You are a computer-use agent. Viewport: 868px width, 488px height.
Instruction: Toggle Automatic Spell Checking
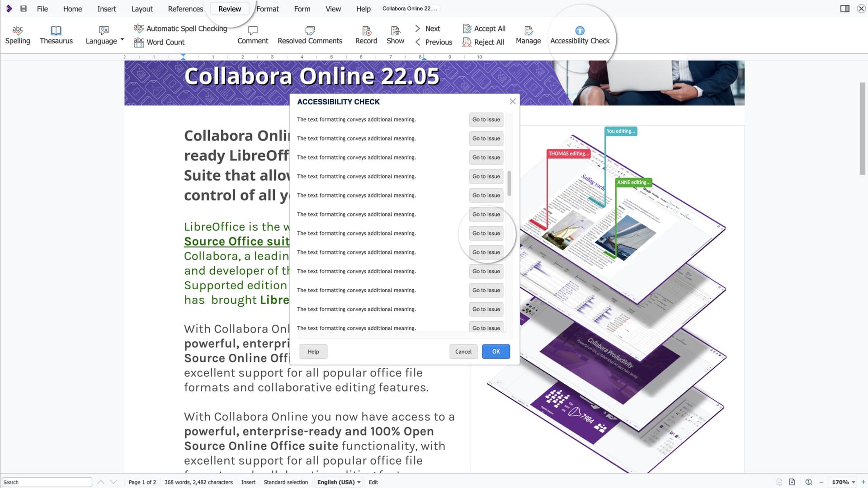(180, 28)
